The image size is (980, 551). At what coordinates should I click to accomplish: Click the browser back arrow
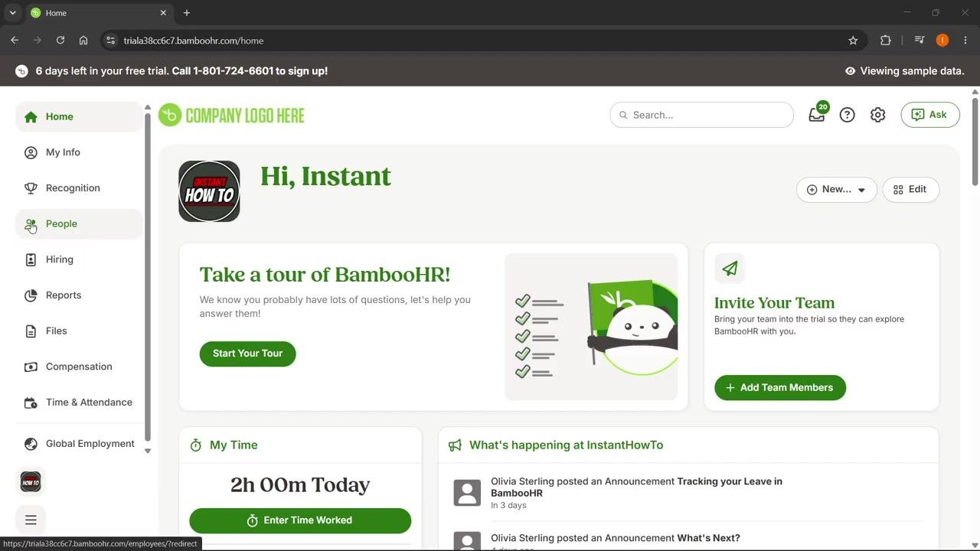pos(15,41)
